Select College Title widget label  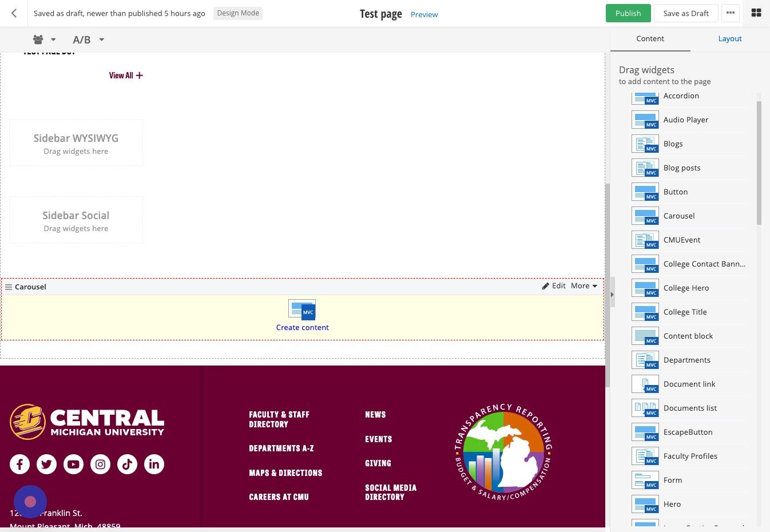point(685,312)
